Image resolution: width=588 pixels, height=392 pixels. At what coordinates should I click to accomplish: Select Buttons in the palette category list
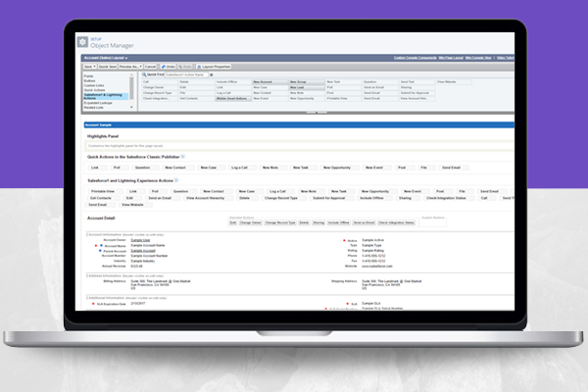click(x=89, y=80)
